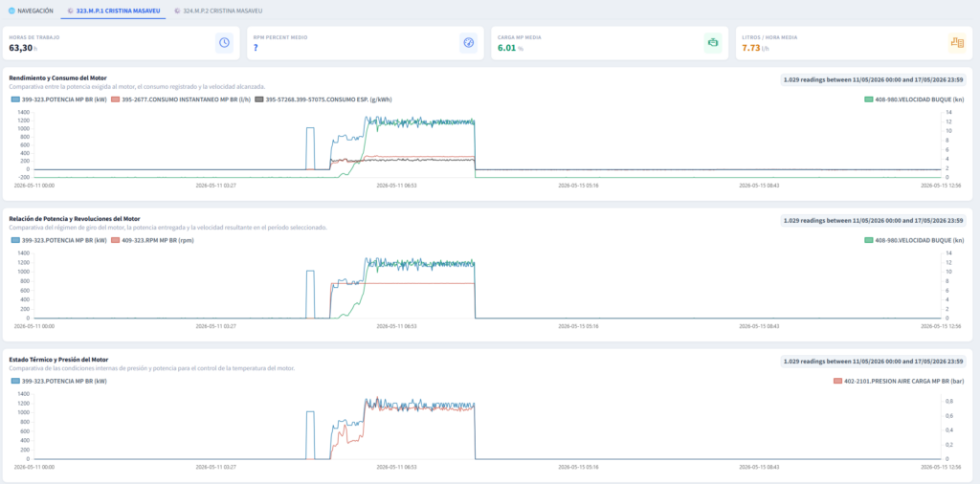Screen dimensions: 980x484
Task: Click the HORAS DE TRABAJO label
Action: [34, 37]
